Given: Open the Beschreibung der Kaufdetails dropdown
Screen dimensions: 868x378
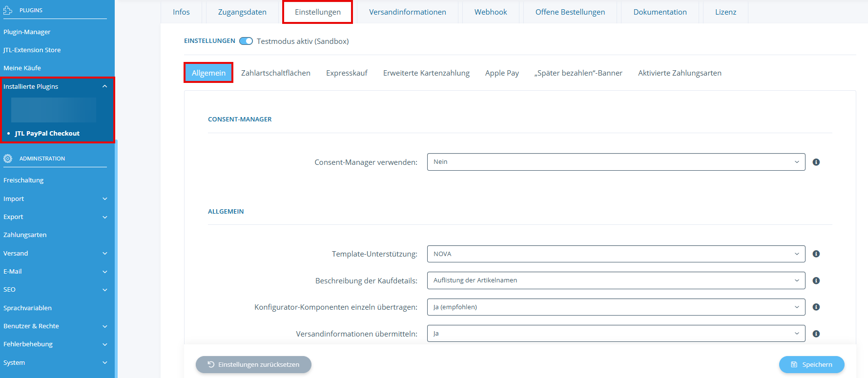Looking at the screenshot, I should (616, 280).
